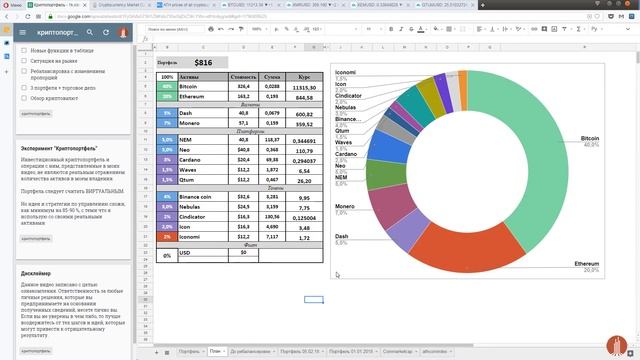Open vertical align options

coord(493,29)
